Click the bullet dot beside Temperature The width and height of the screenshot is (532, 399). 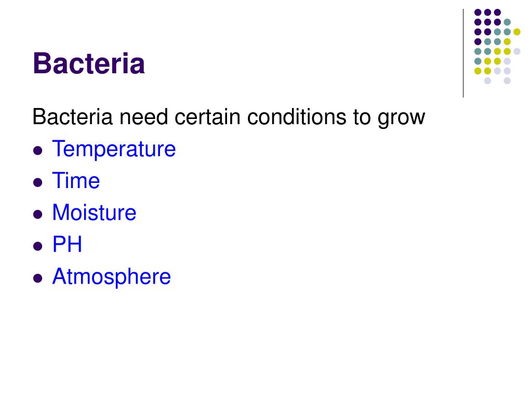[38, 150]
